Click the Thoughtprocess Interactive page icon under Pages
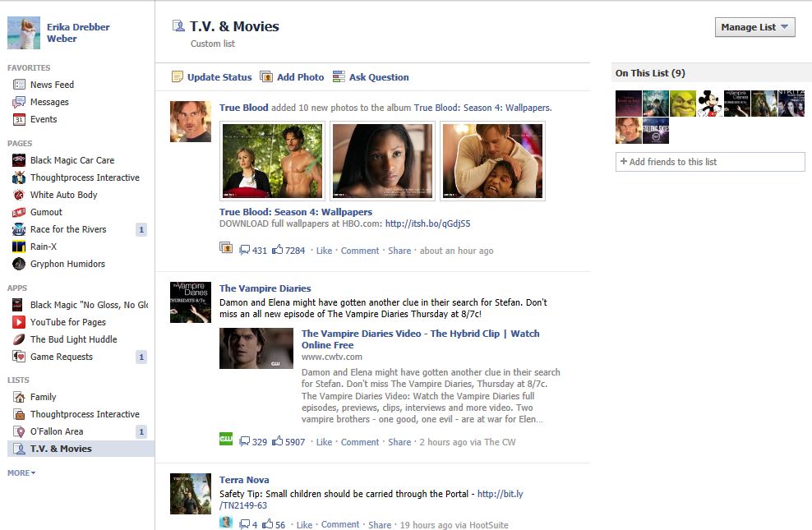Screen dimensions: 812x530 pos(19,177)
